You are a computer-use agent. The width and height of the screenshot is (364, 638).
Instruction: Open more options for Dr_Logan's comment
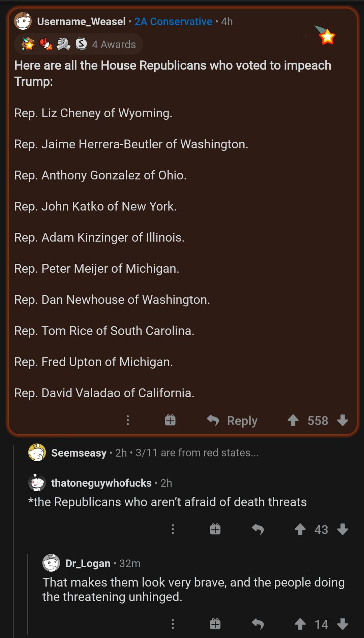pos(173,624)
